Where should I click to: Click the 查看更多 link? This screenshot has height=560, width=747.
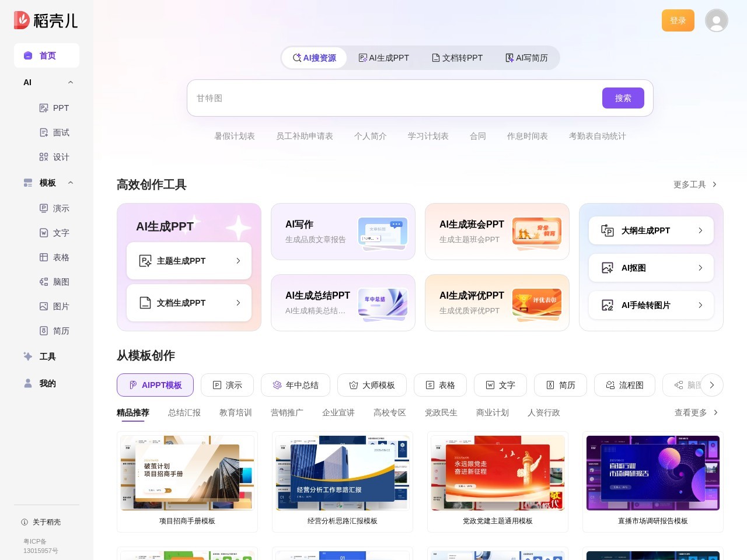pyautogui.click(x=696, y=412)
